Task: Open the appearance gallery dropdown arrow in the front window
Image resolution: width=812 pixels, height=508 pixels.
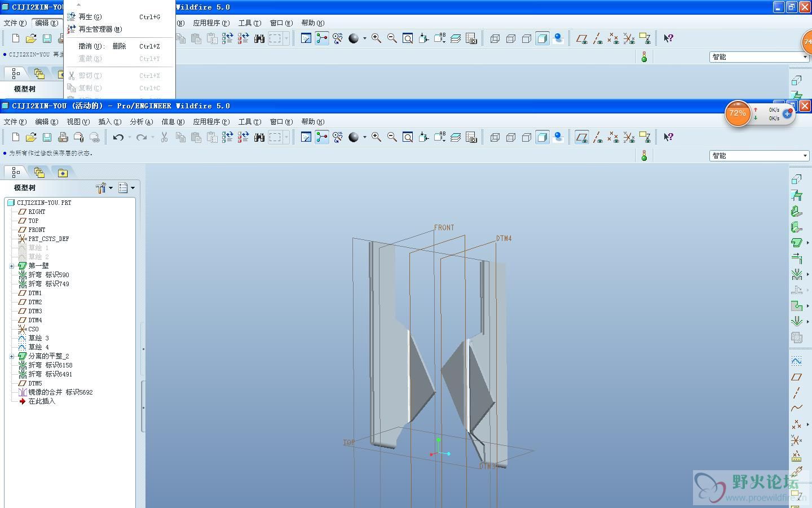Action: 365,137
